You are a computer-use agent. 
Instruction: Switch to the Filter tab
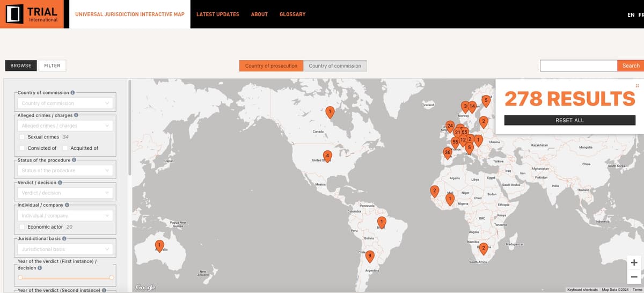pyautogui.click(x=52, y=65)
